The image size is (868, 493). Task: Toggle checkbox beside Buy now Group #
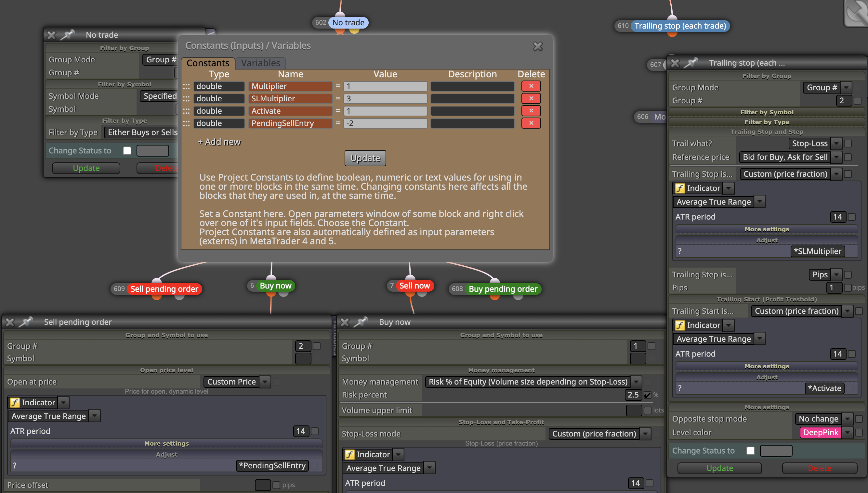(651, 346)
